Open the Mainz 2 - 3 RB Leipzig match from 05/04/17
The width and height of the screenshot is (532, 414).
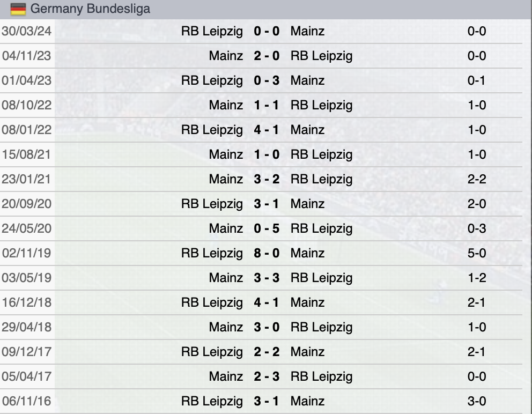tap(266, 376)
